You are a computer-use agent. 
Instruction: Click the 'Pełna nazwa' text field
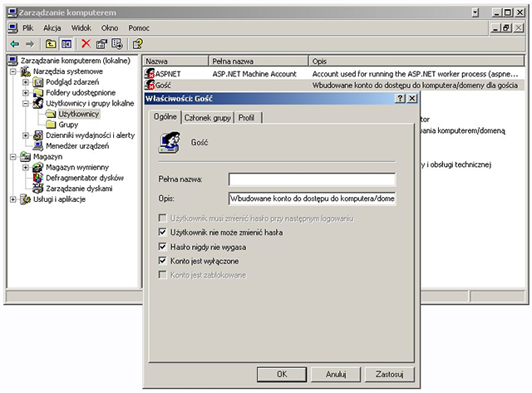(x=312, y=179)
